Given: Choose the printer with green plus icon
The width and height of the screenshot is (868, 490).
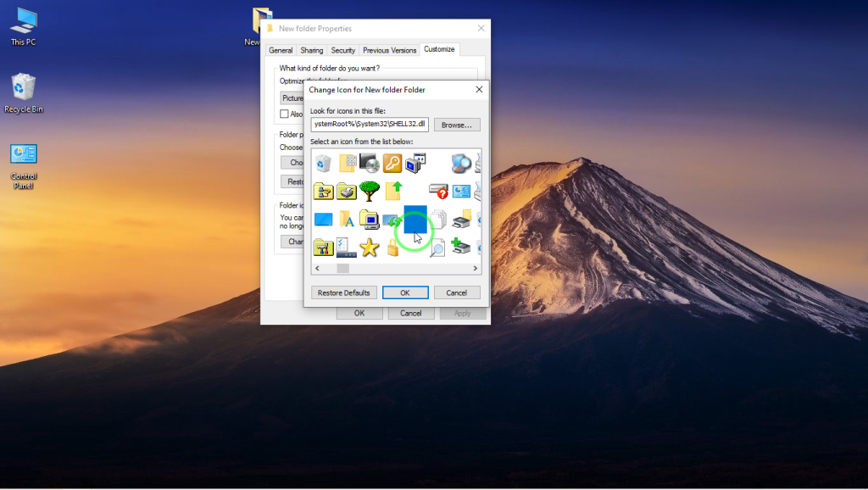Looking at the screenshot, I should click(x=460, y=248).
